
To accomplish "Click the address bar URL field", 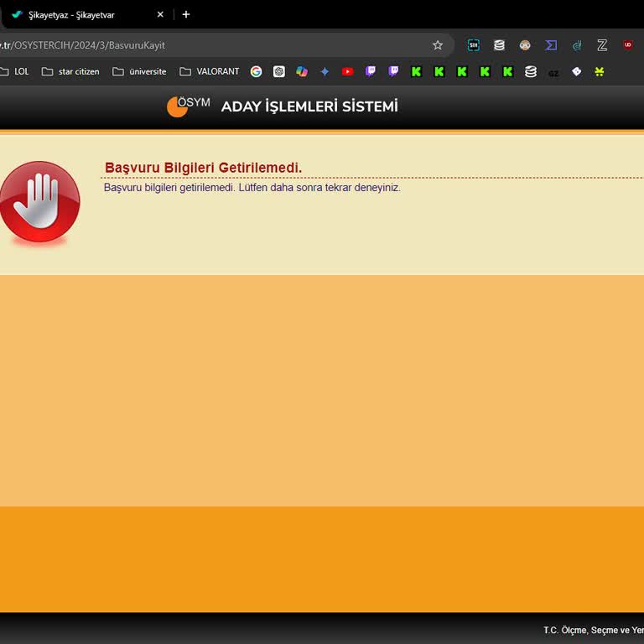I will 210,45.
